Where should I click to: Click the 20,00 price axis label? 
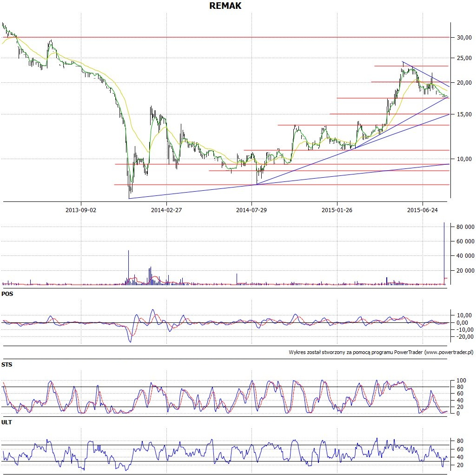pos(464,83)
